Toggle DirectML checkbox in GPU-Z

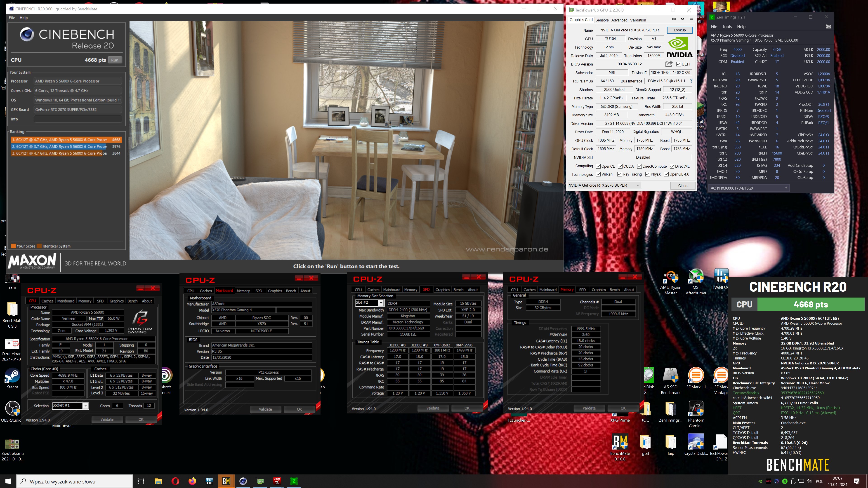[x=672, y=166]
